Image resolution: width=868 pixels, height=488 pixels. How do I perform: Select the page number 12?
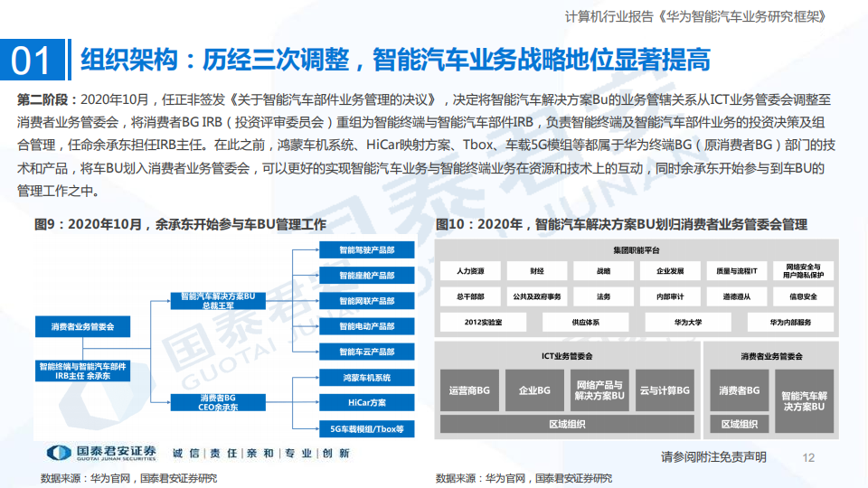click(x=808, y=457)
